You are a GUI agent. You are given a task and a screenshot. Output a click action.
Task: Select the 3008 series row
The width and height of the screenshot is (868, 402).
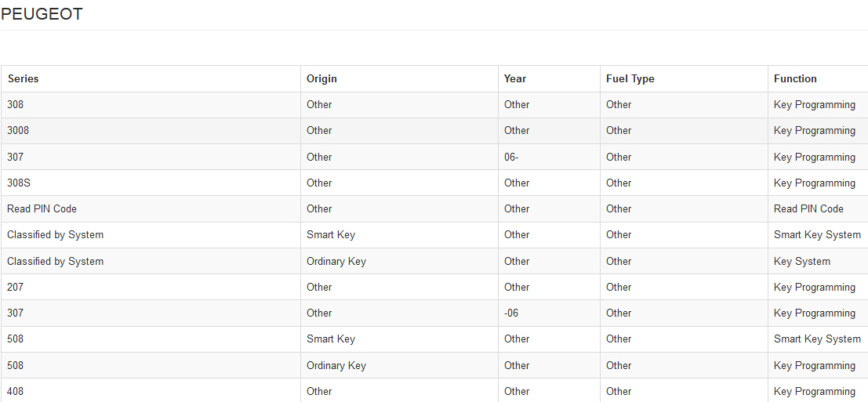point(434,131)
